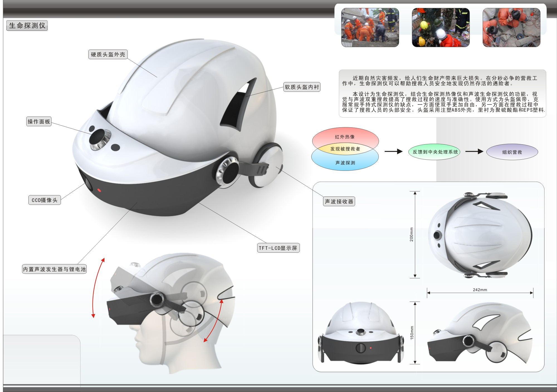Click the yellow 发现被搜救者 overlap area

[345, 149]
